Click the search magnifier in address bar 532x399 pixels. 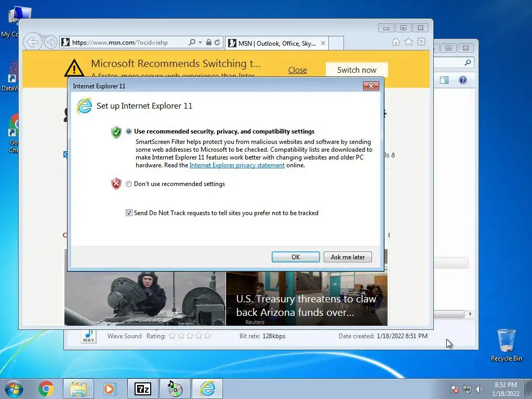[192, 42]
